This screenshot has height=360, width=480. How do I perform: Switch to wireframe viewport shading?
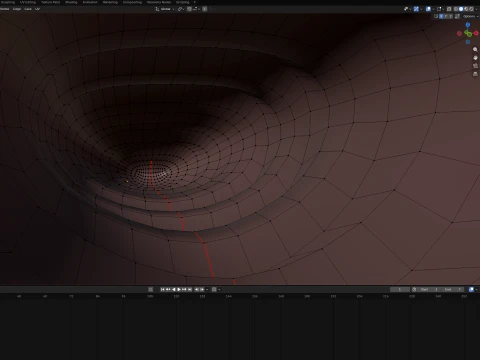(x=456, y=9)
